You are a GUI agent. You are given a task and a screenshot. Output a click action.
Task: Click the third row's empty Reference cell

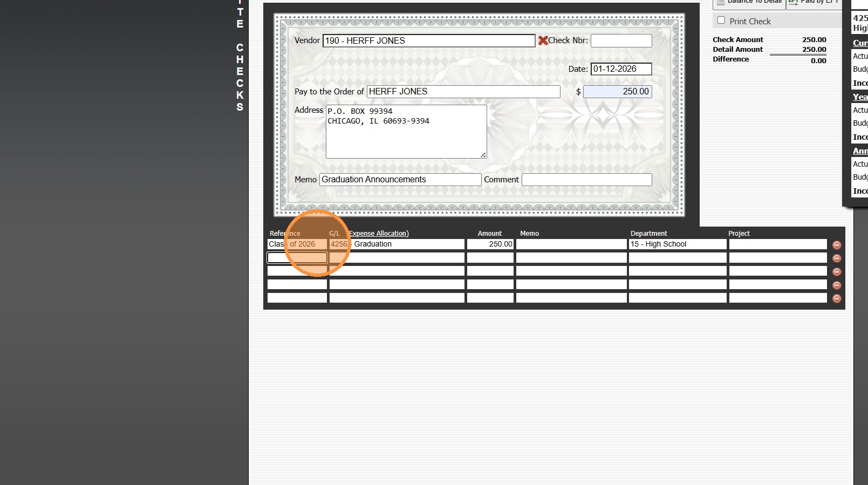pyautogui.click(x=297, y=271)
